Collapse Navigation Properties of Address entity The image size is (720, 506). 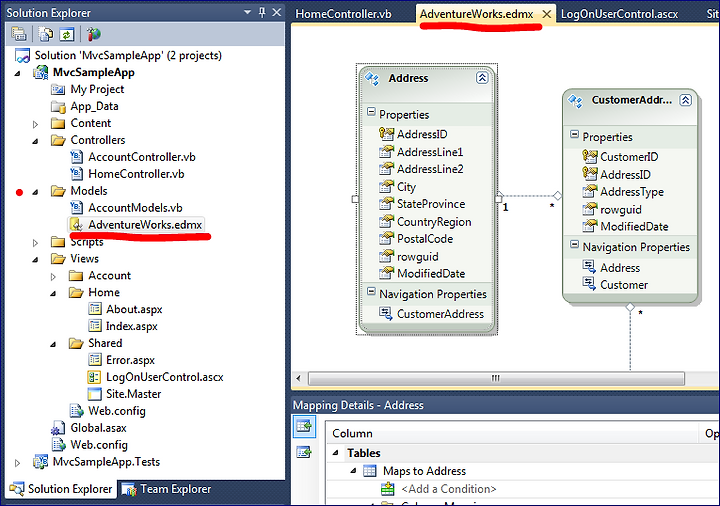click(x=371, y=291)
